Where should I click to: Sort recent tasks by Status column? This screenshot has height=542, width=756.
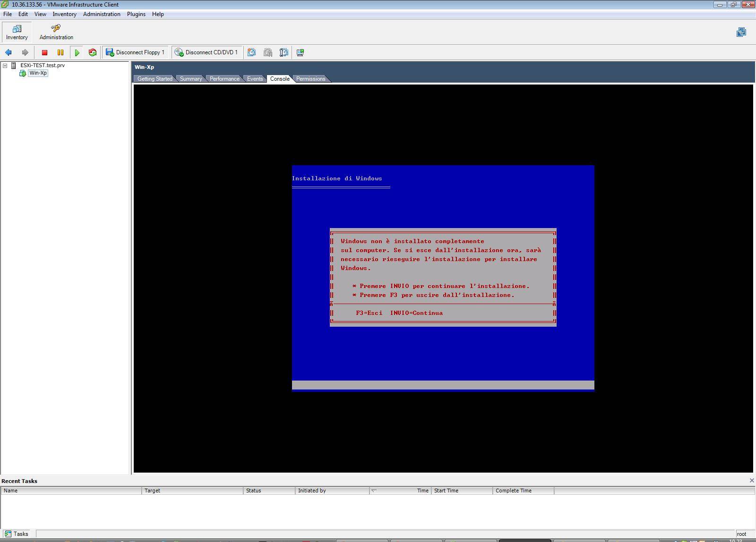click(x=269, y=491)
